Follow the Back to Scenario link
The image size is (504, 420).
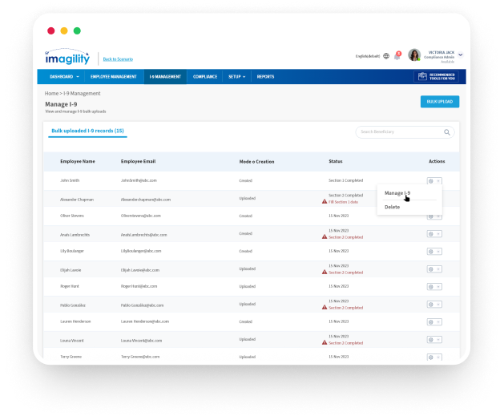pos(118,59)
